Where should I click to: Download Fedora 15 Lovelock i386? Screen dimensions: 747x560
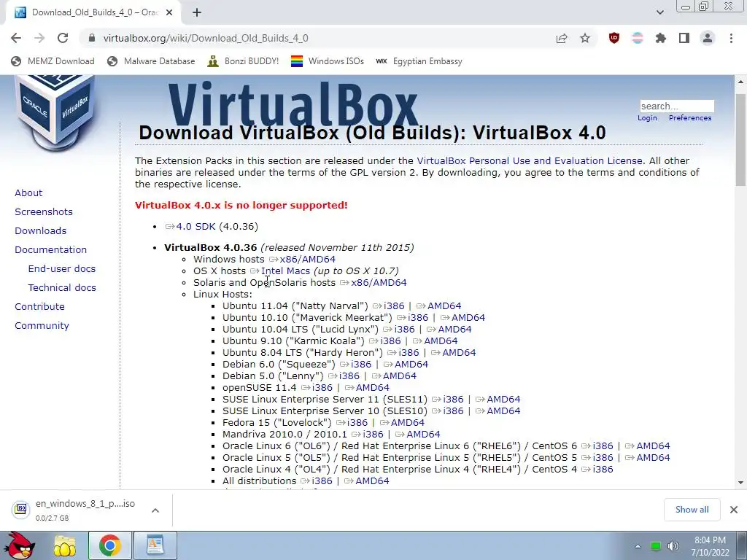pyautogui.click(x=357, y=423)
